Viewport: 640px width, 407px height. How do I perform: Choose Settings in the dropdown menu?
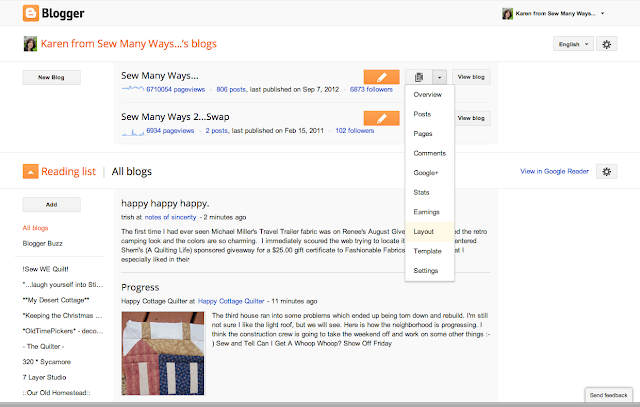[x=430, y=271]
